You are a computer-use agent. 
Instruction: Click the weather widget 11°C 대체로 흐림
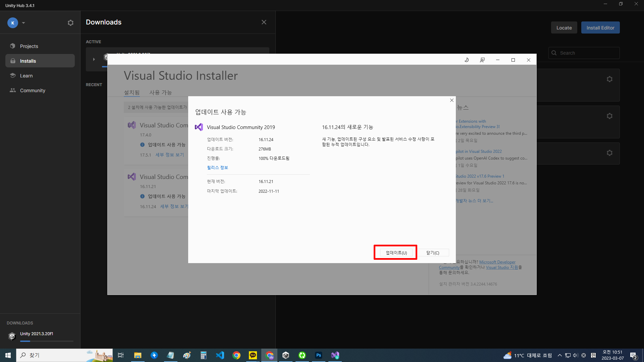pyautogui.click(x=528, y=355)
